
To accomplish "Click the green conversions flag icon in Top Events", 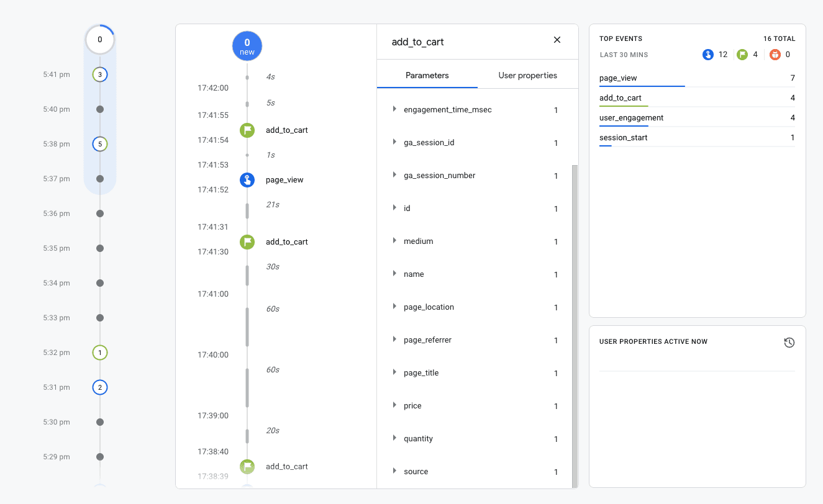I will coord(742,55).
